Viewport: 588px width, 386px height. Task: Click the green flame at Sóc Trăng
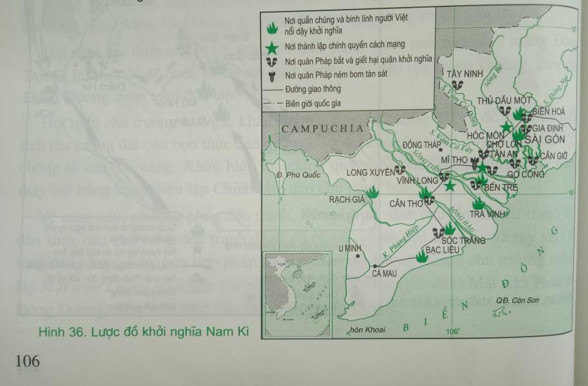click(x=449, y=228)
